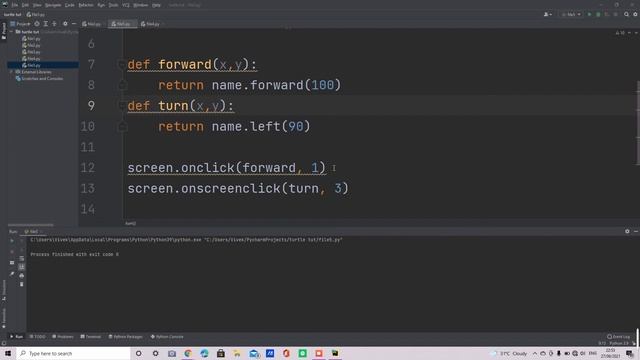This screenshot has width=640, height=360.
Task: Click Rerun icon in Run tool window
Action: tap(12, 241)
